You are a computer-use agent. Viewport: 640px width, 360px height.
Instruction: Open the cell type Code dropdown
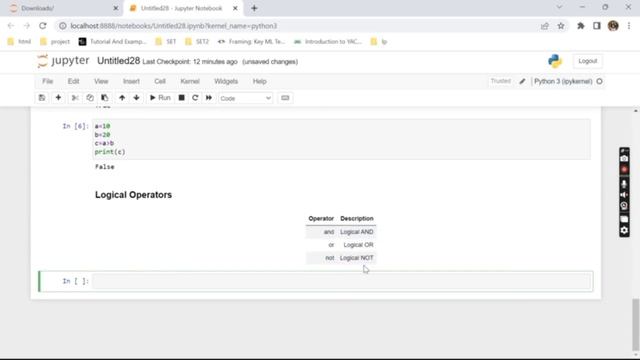click(245, 98)
